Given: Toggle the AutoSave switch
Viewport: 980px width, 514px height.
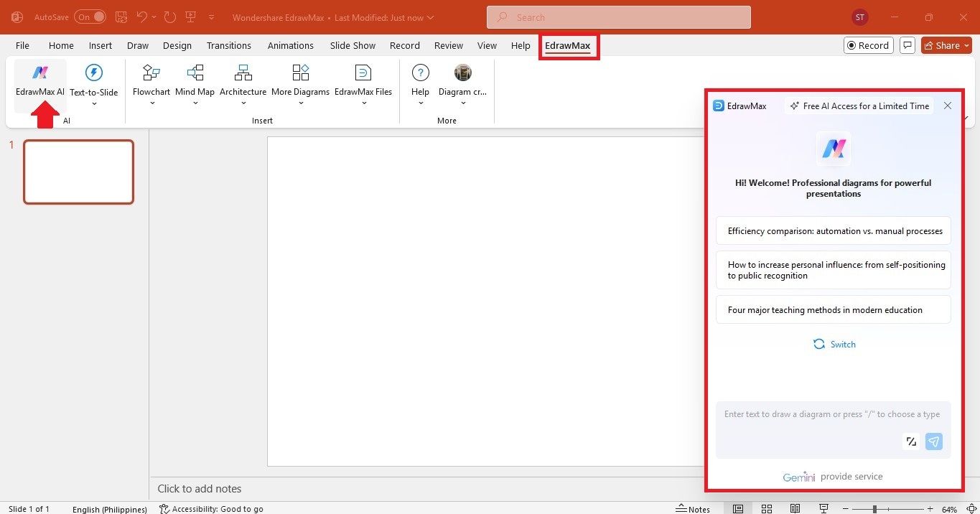Looking at the screenshot, I should point(90,17).
